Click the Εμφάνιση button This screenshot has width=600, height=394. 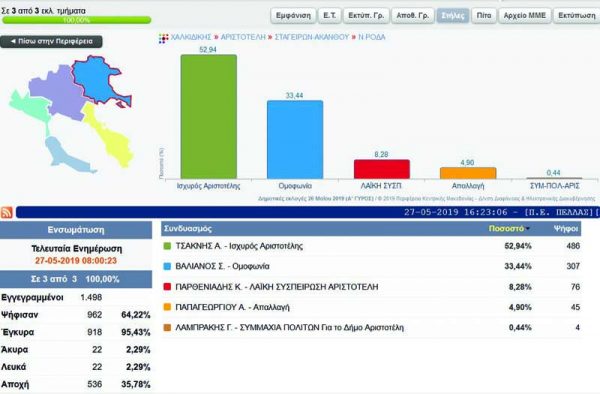point(293,16)
